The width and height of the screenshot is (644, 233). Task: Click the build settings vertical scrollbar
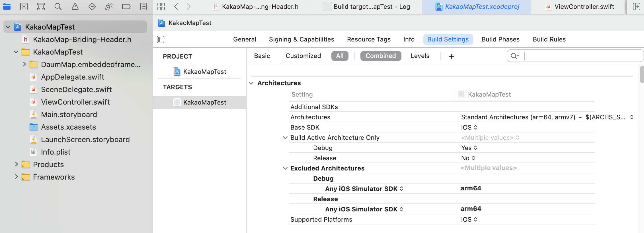(642, 74)
